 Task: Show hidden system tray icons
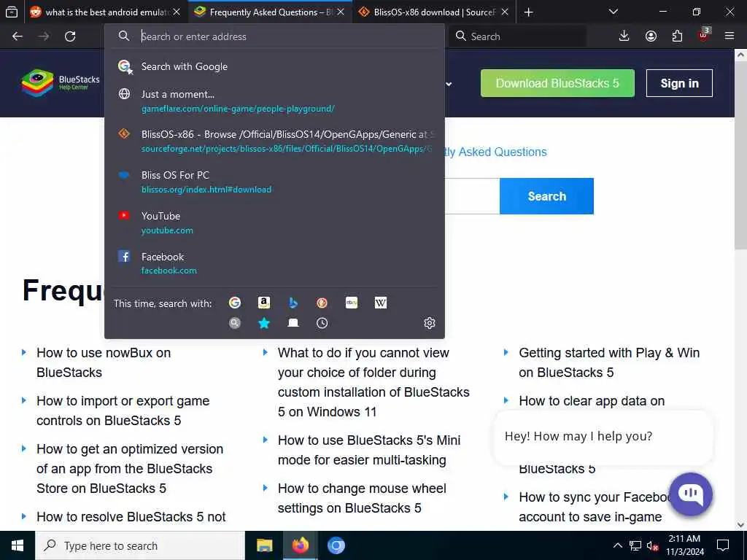[x=617, y=545]
